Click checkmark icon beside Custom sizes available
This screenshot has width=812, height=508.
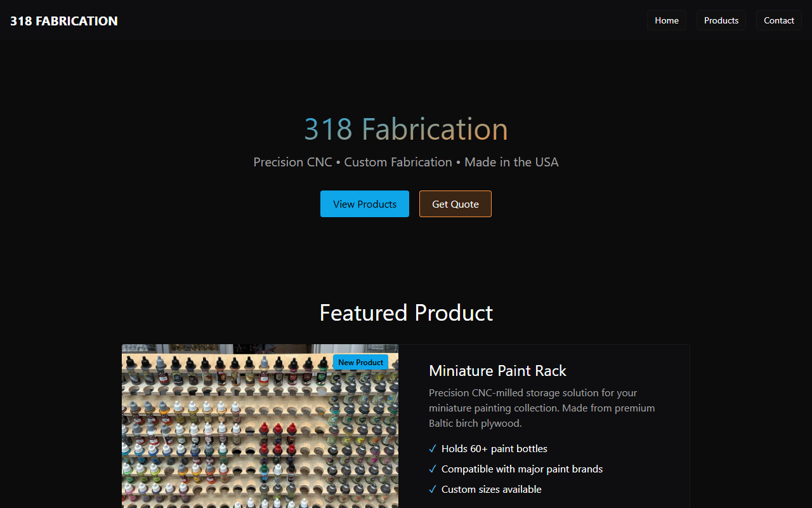coord(433,489)
